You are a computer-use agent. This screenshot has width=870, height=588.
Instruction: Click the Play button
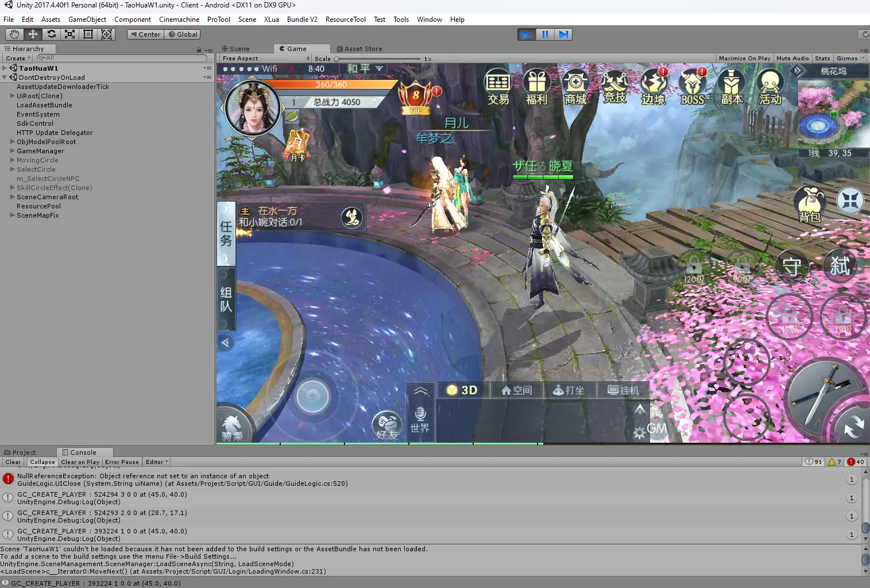tap(526, 34)
